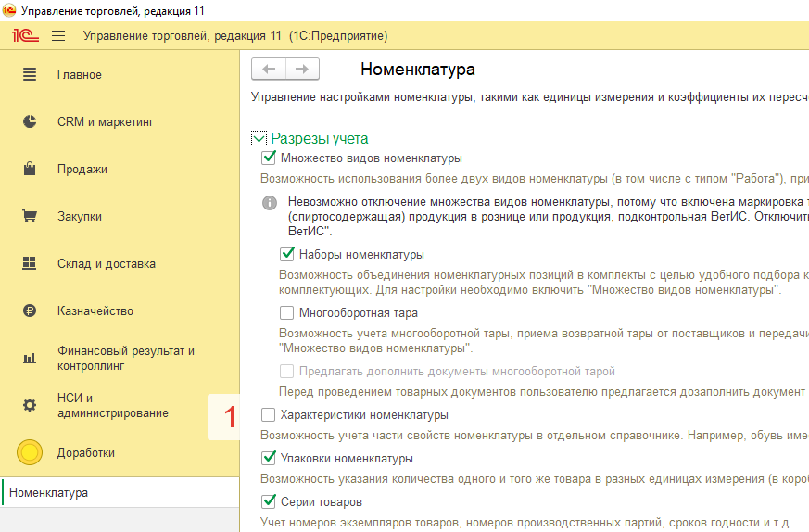The width and height of the screenshot is (809, 532).
Task: Open the CRM и маркетинг section
Action: tap(106, 122)
